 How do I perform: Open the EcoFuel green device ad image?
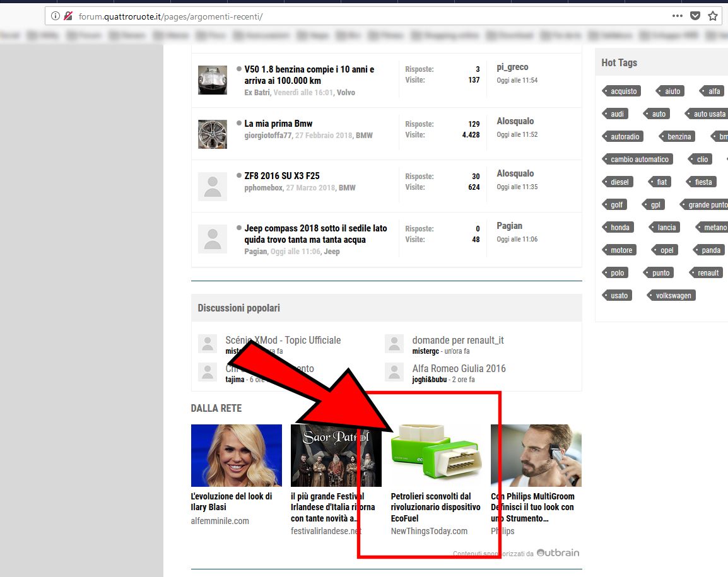tap(436, 455)
